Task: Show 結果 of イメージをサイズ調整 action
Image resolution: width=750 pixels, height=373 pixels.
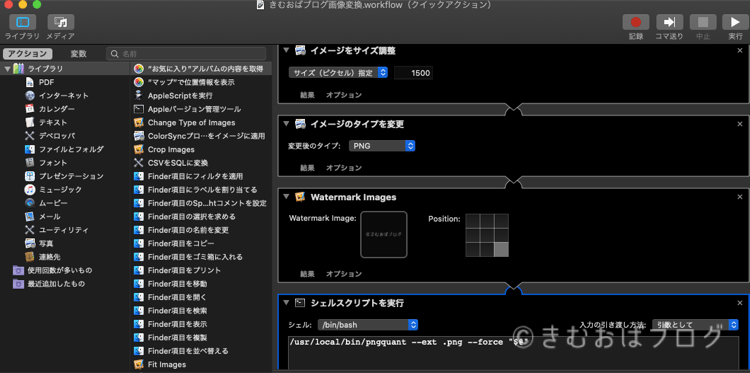Action: [x=307, y=95]
